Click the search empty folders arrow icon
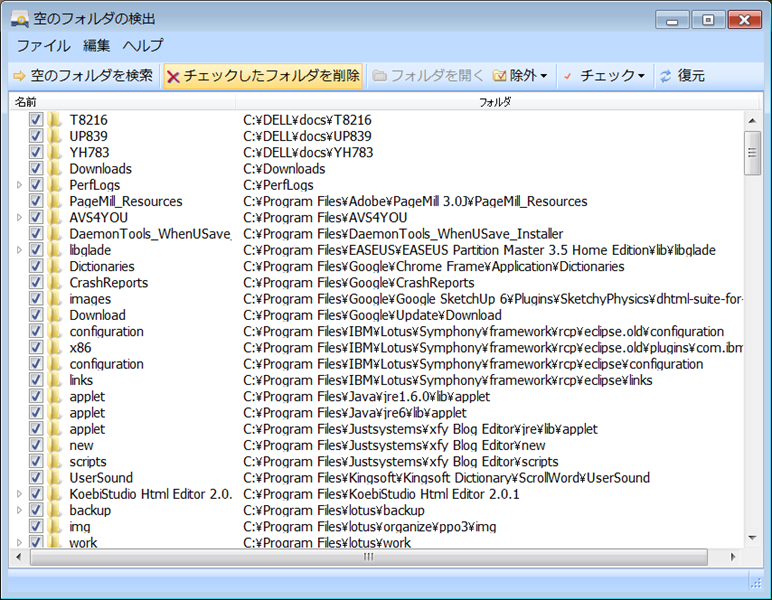The image size is (772, 600). click(19, 76)
